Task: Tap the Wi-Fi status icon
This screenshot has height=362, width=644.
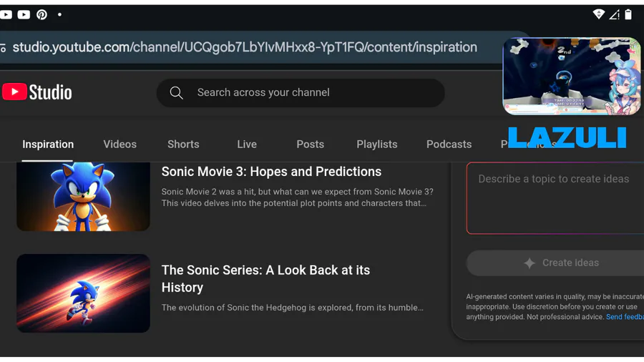Action: pos(598,14)
